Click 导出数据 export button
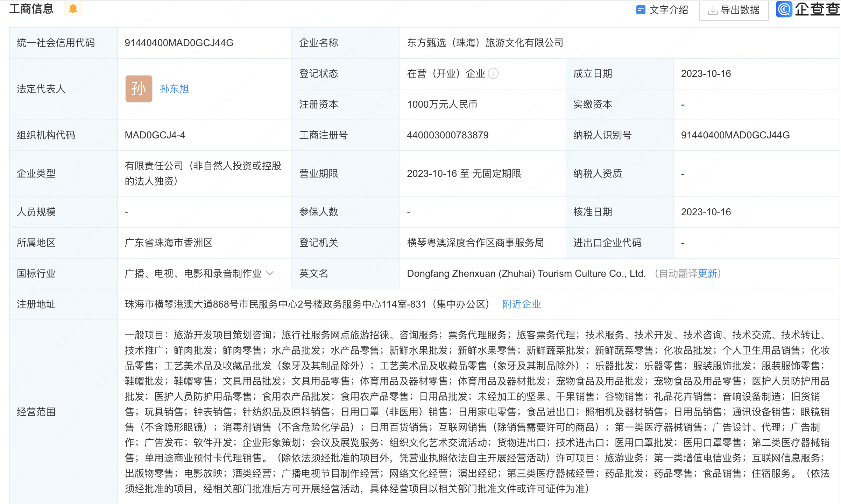Image resolution: width=841 pixels, height=504 pixels. point(734,10)
